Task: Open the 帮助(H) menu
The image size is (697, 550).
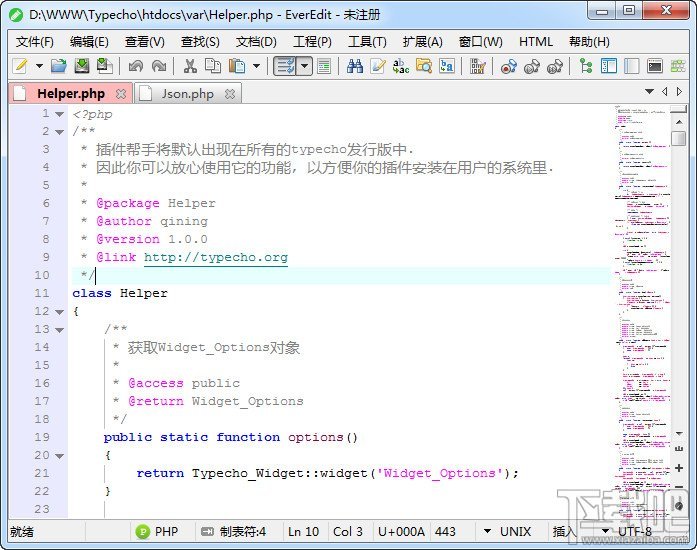Action: [589, 42]
